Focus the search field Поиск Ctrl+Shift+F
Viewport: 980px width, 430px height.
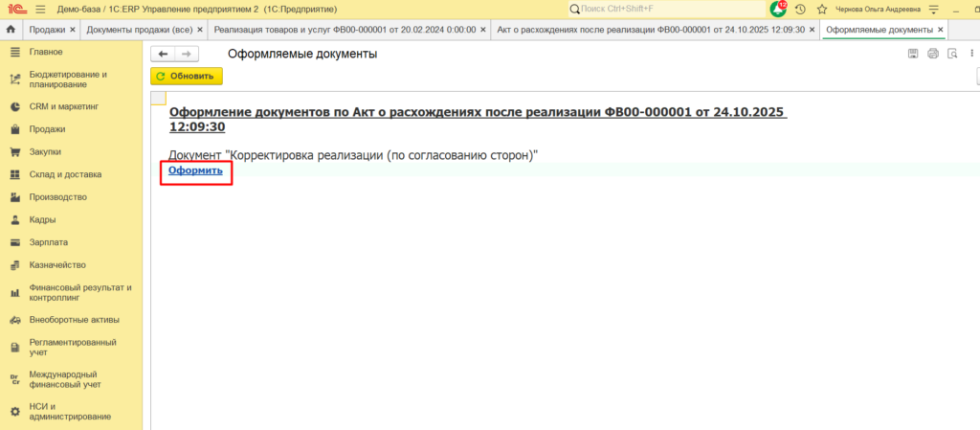pyautogui.click(x=666, y=10)
